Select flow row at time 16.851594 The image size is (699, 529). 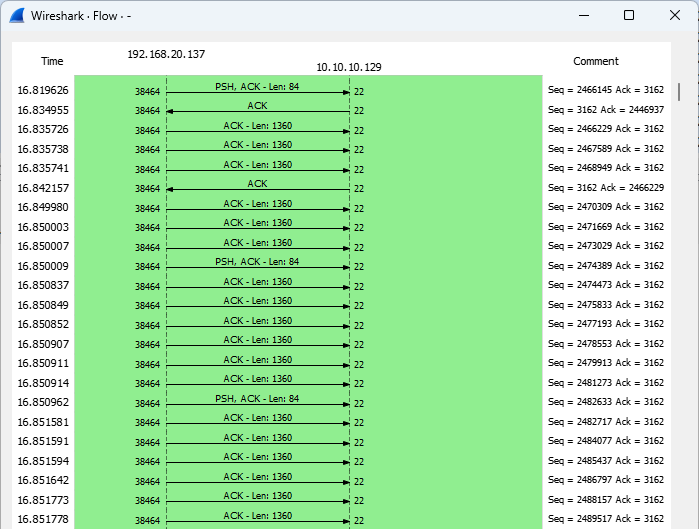pyautogui.click(x=341, y=461)
